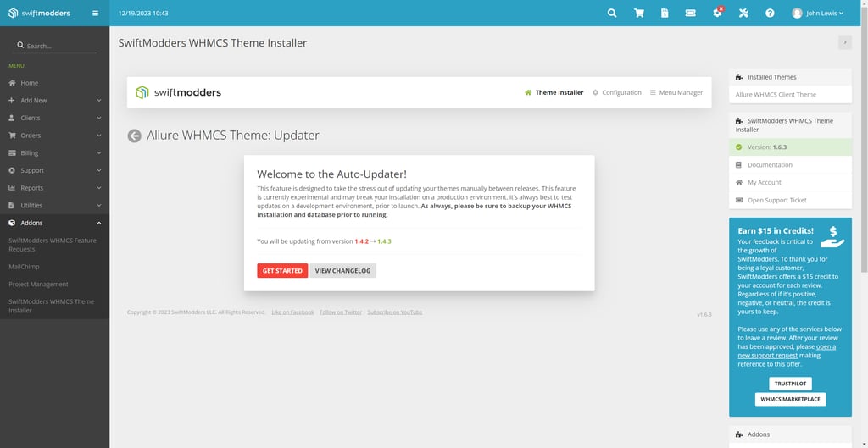This screenshot has width=868, height=448.
Task: Click the Trustpilot review button
Action: pyautogui.click(x=790, y=384)
